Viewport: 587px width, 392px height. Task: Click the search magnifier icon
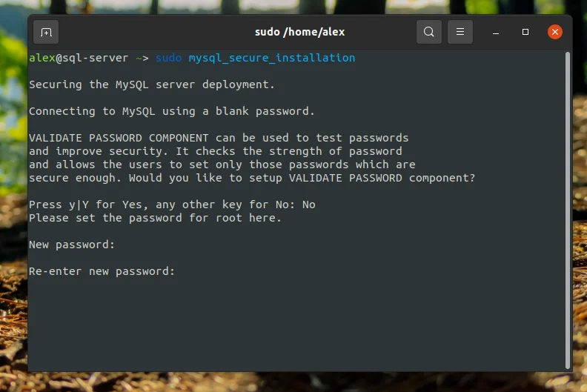[429, 32]
